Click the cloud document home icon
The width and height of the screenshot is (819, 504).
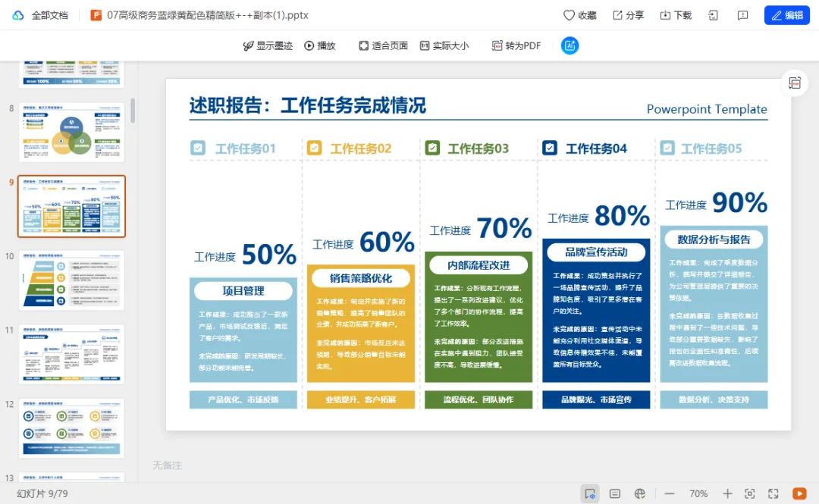click(18, 15)
